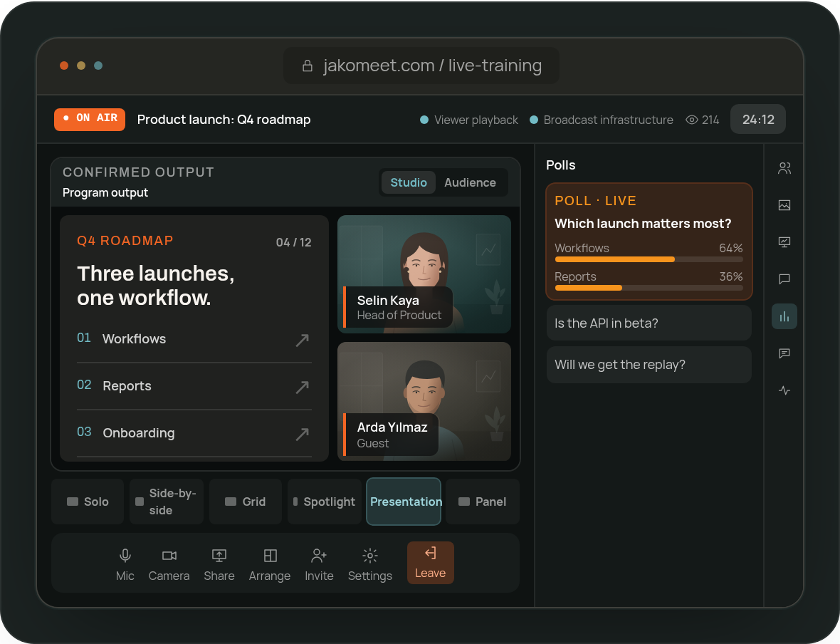
Task: Open the live poll card
Action: coord(649,241)
